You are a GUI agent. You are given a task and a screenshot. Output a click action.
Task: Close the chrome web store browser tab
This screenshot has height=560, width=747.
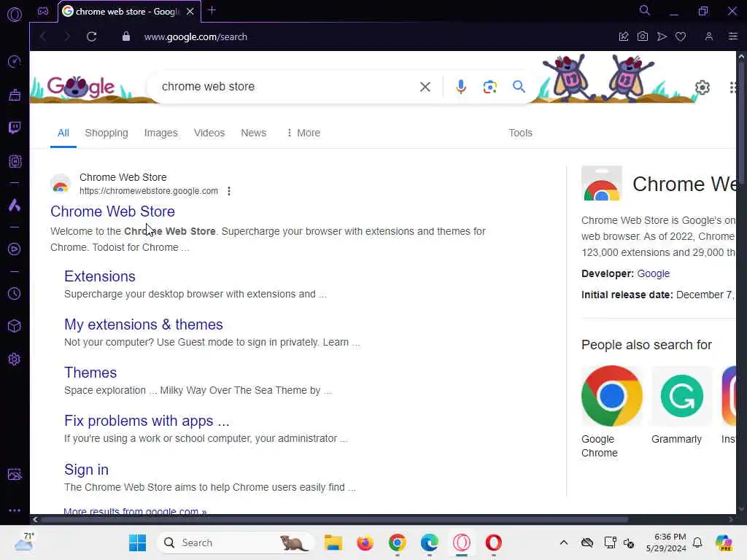tap(190, 12)
